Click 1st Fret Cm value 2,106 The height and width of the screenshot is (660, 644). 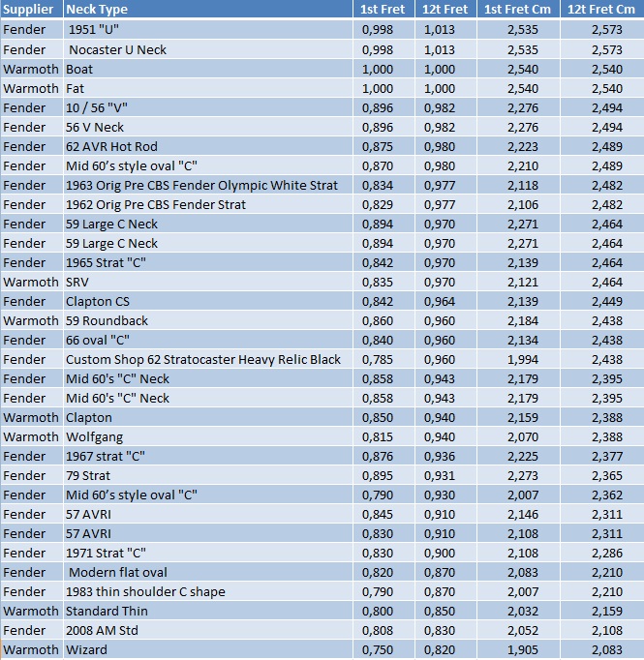tap(518, 204)
